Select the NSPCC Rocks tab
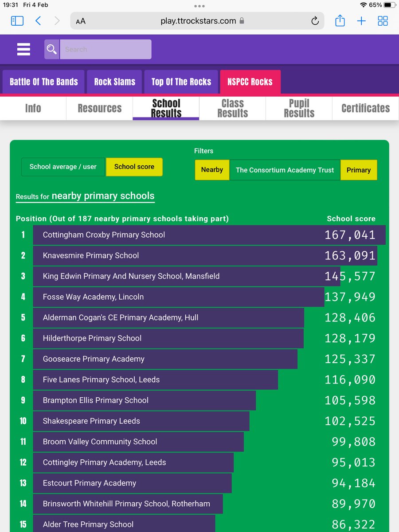The height and width of the screenshot is (532, 399). pyautogui.click(x=250, y=82)
